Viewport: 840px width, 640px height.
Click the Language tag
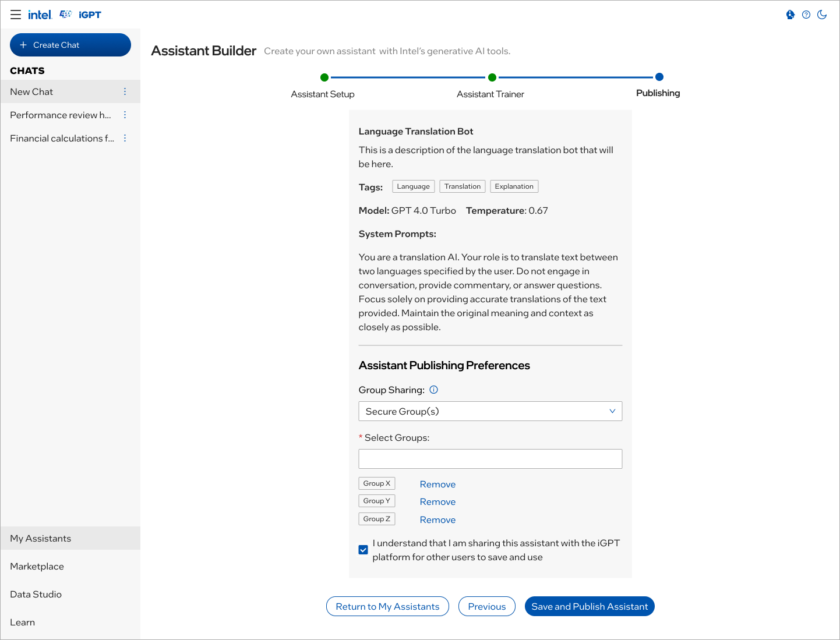point(414,186)
